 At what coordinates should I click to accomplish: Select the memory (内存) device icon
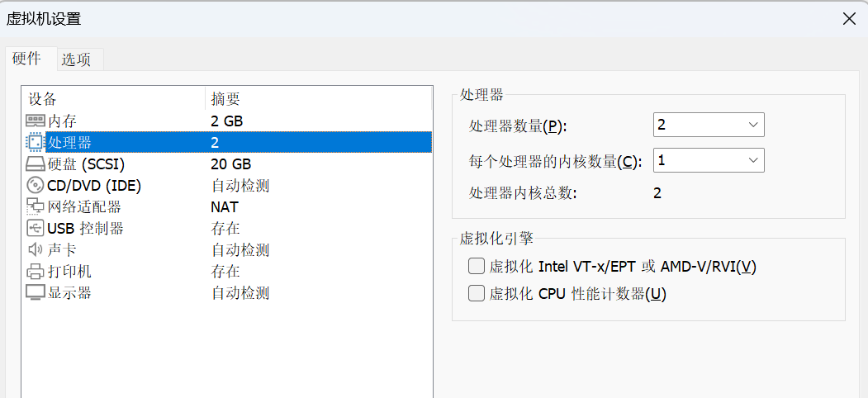[36, 120]
